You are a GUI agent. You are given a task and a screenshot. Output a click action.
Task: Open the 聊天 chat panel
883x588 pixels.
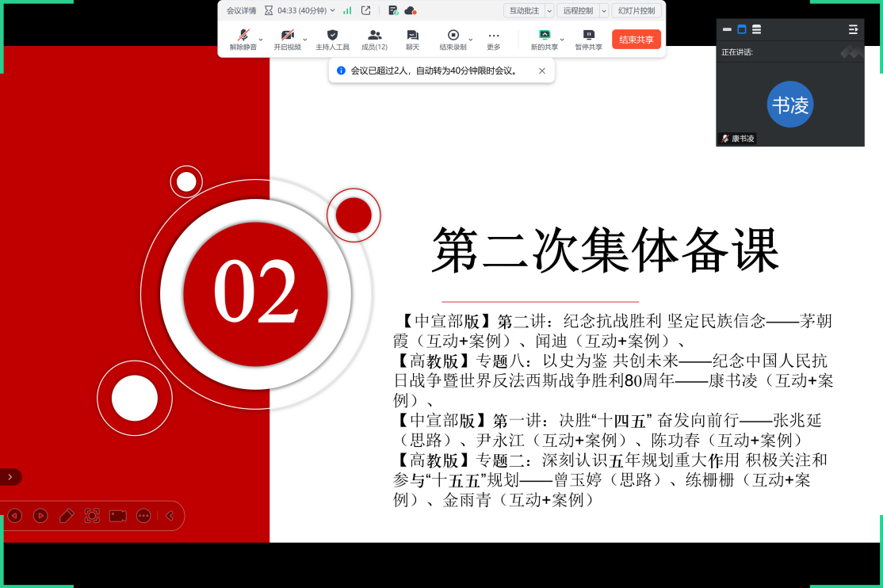412,36
